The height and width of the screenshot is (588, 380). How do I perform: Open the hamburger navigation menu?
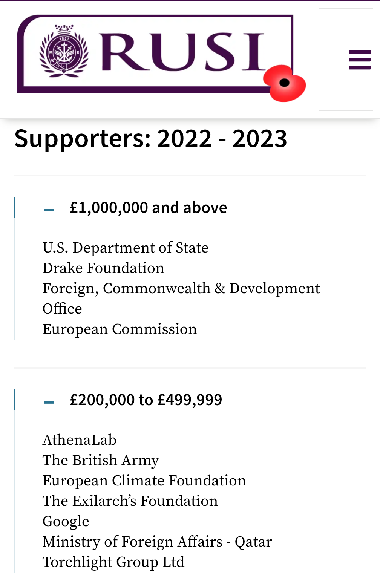point(360,60)
